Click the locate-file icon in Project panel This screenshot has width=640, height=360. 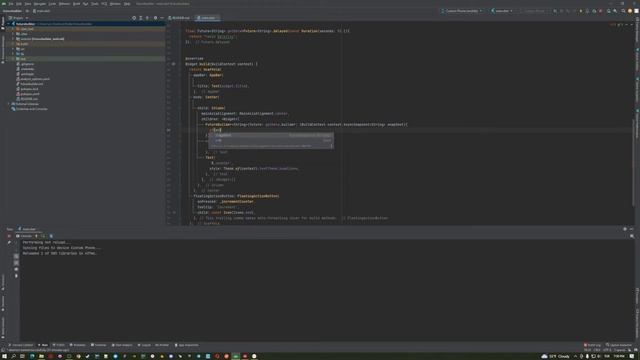pyautogui.click(x=134, y=18)
